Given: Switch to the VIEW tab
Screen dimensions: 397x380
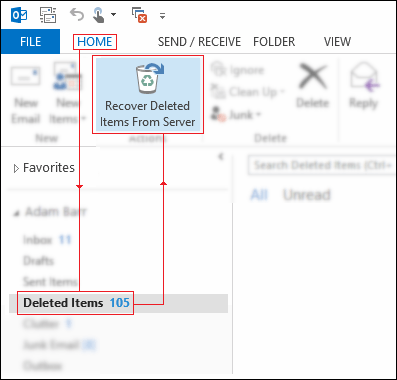Looking at the screenshot, I should (x=337, y=42).
